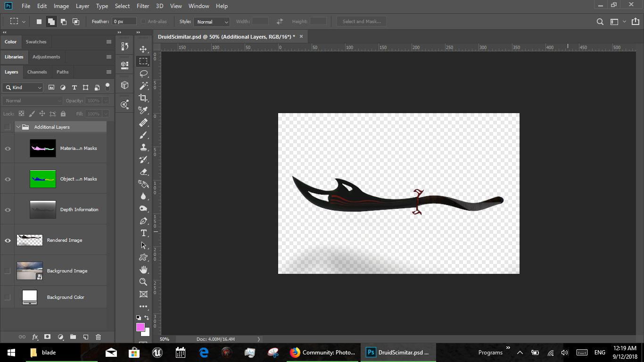The height and width of the screenshot is (362, 644).
Task: Select the Healing Brush tool
Action: (x=143, y=123)
